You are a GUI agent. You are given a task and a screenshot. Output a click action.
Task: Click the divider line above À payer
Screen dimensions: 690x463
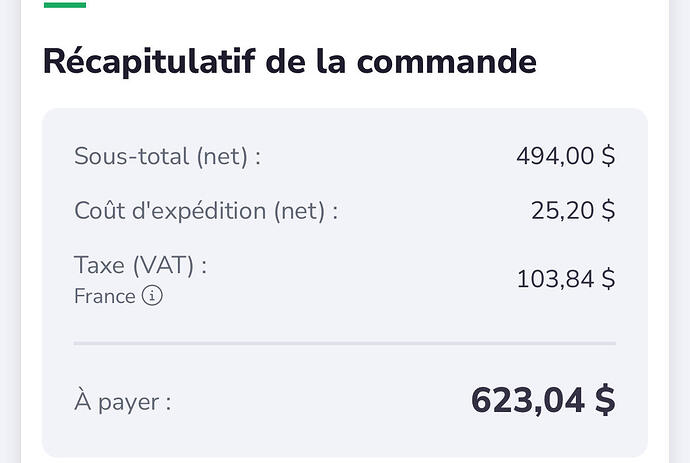[345, 343]
